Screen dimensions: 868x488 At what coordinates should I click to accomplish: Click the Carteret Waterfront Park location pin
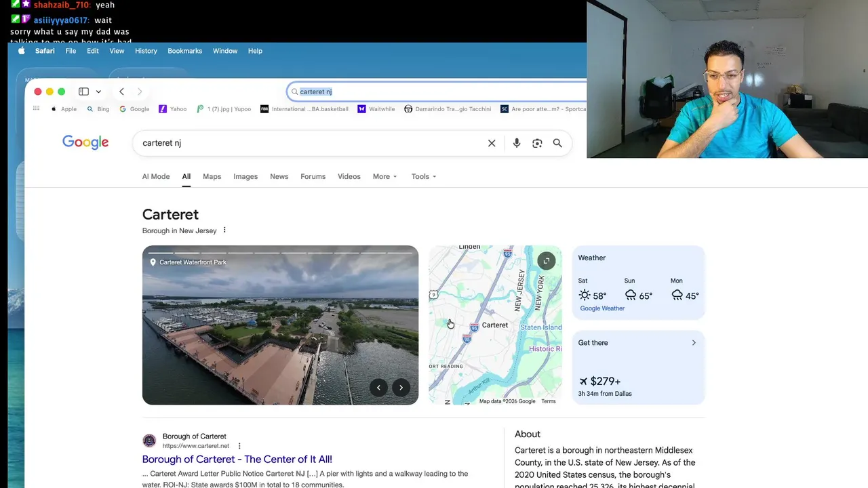(153, 262)
